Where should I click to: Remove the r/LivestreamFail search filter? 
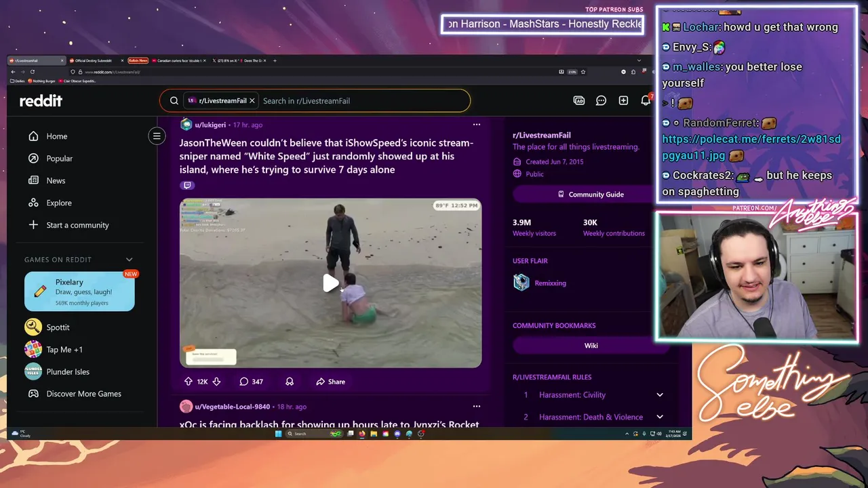pyautogui.click(x=252, y=101)
